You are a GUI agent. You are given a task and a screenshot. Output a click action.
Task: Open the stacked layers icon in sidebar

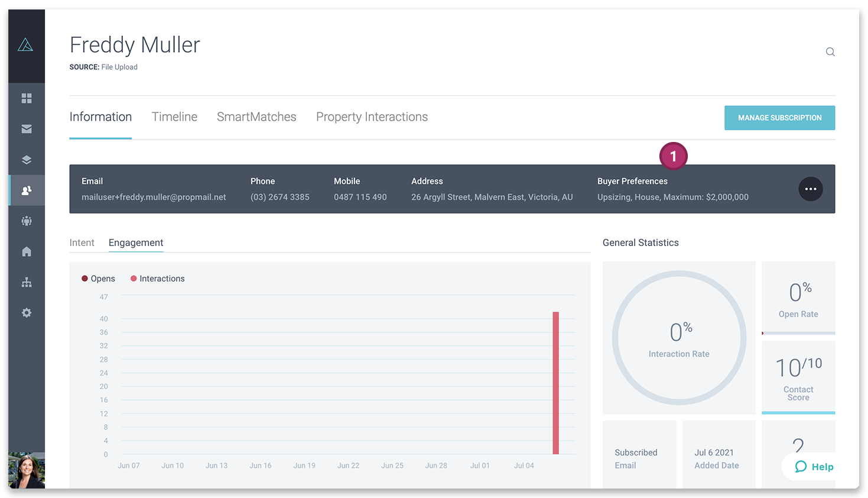pos(27,160)
